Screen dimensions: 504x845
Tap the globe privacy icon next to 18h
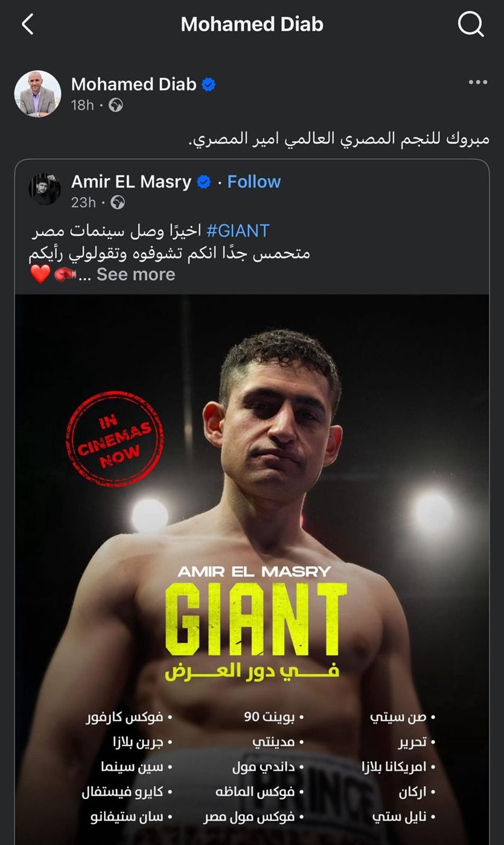pos(115,105)
